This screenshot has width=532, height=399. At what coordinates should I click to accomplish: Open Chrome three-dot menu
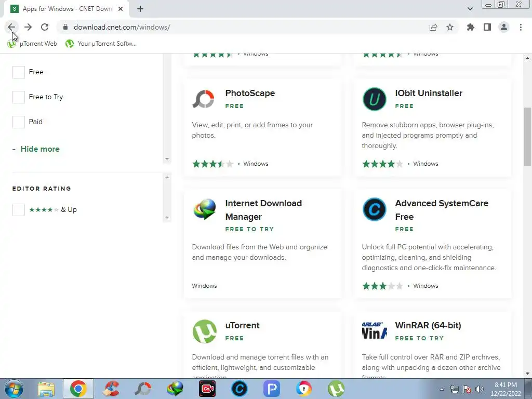click(x=521, y=27)
